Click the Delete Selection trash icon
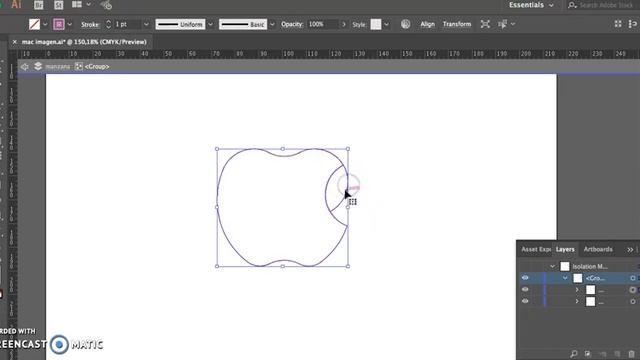Viewport: 640px width, 360px height. [x=632, y=353]
